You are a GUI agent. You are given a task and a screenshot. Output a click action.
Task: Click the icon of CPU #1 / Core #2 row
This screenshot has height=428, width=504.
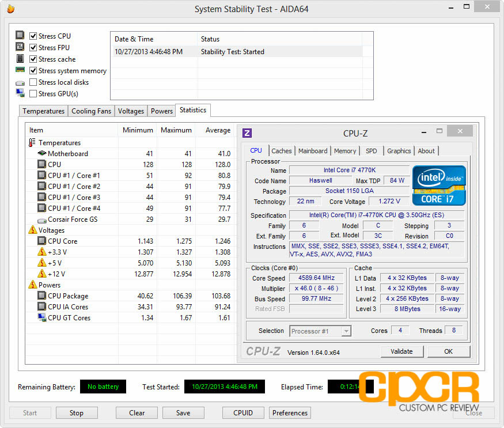click(42, 186)
